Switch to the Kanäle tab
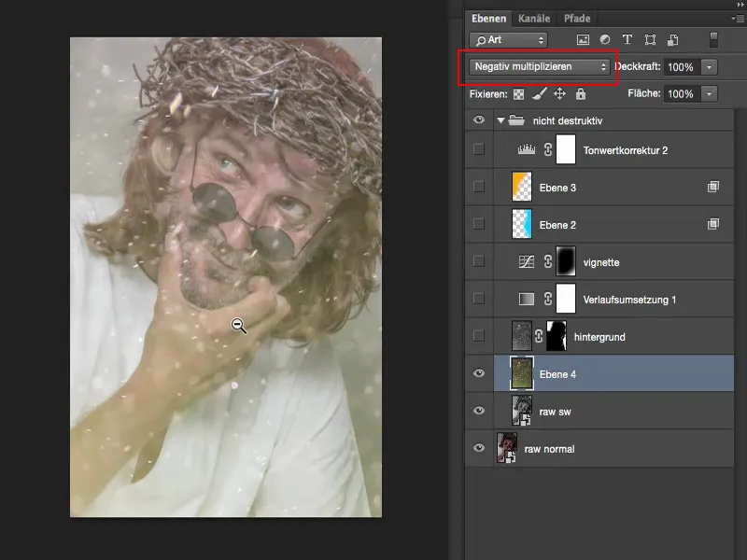Screen dimensions: 747x560 coord(534,19)
